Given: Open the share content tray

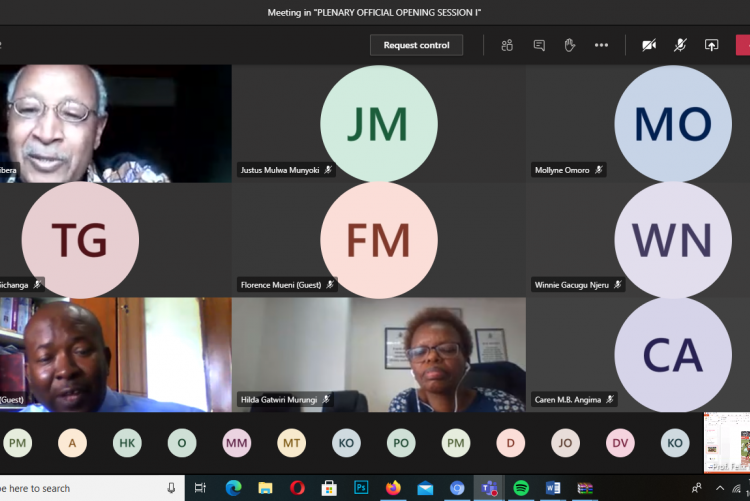Looking at the screenshot, I should click(x=711, y=45).
